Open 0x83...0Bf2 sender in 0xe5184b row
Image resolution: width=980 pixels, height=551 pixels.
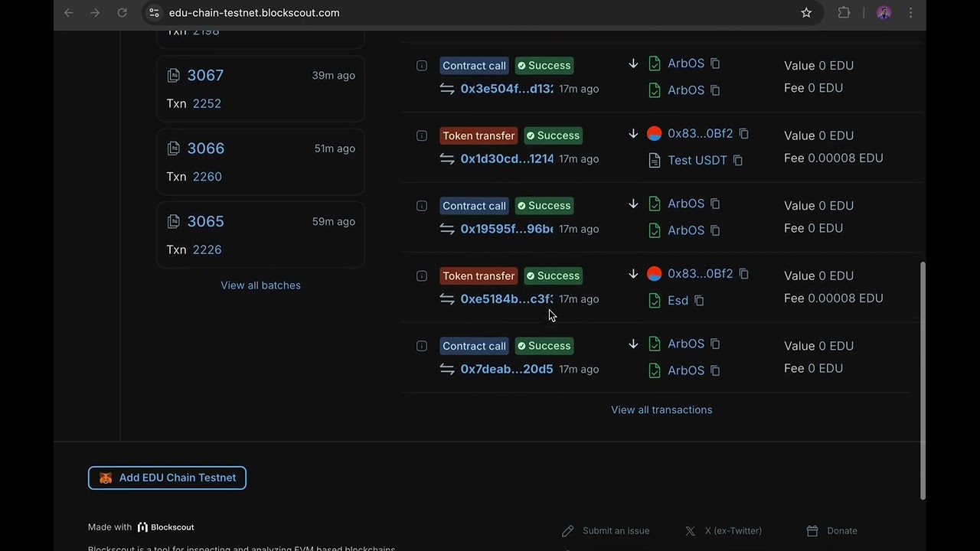(700, 273)
